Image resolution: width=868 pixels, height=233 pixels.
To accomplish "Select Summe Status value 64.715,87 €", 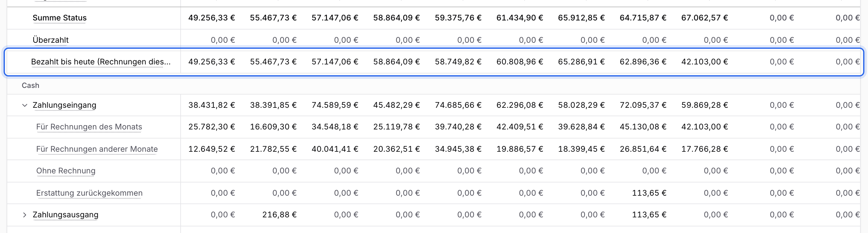I will (x=643, y=18).
